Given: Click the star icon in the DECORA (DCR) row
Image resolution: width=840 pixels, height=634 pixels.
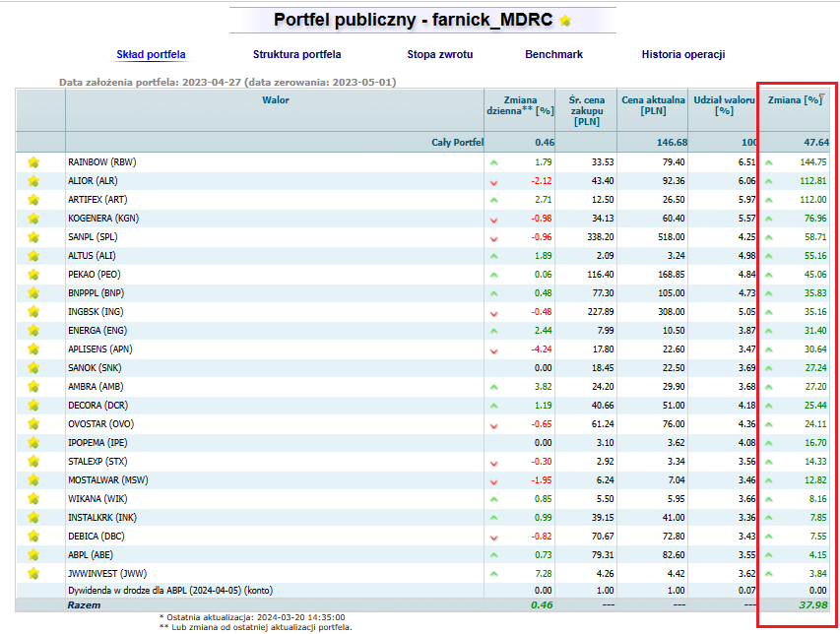Looking at the screenshot, I should [x=33, y=406].
